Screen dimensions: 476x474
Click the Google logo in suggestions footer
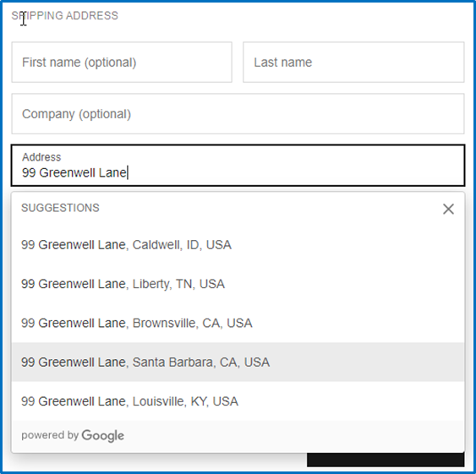[x=103, y=436]
